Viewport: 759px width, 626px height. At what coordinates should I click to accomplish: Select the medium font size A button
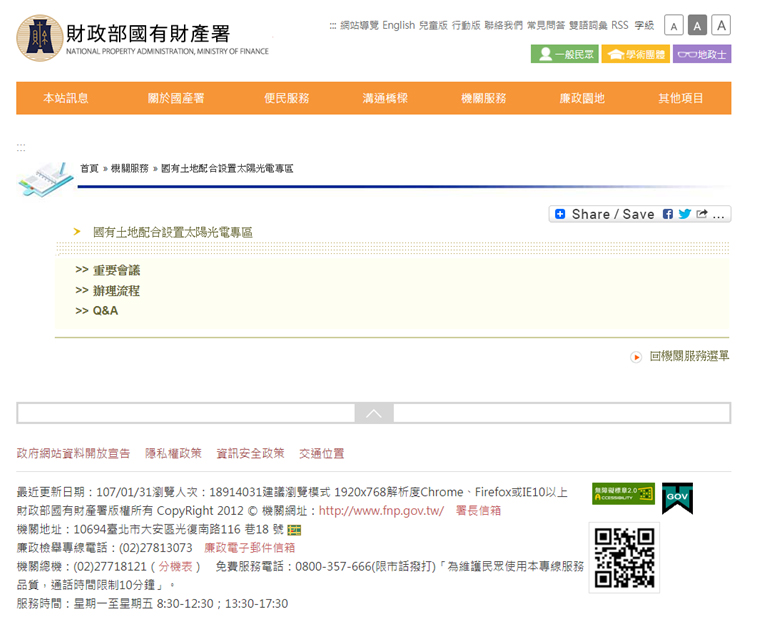(x=697, y=26)
